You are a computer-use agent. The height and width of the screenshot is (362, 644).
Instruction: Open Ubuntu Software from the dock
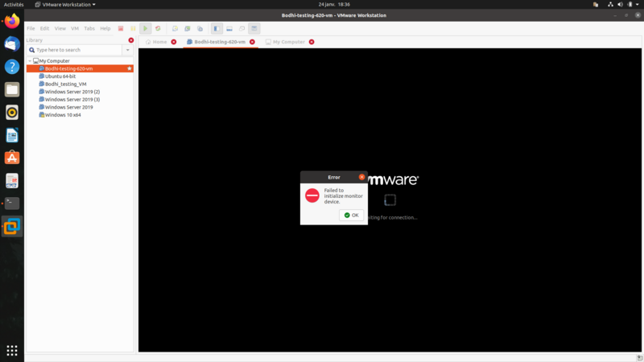click(12, 158)
